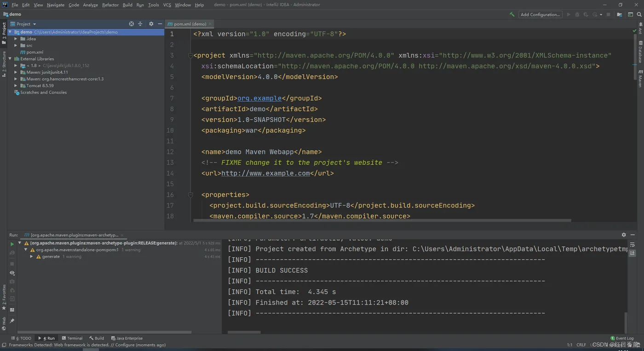Toggle the Structure side tool window
The height and width of the screenshot is (351, 644).
[4, 64]
